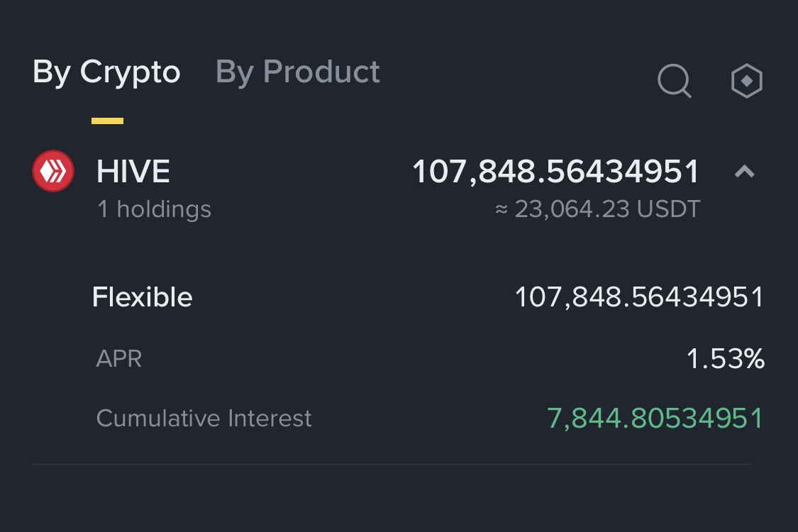Tap the divider line below Cumulative Interest
The image size is (798, 532).
(x=392, y=464)
